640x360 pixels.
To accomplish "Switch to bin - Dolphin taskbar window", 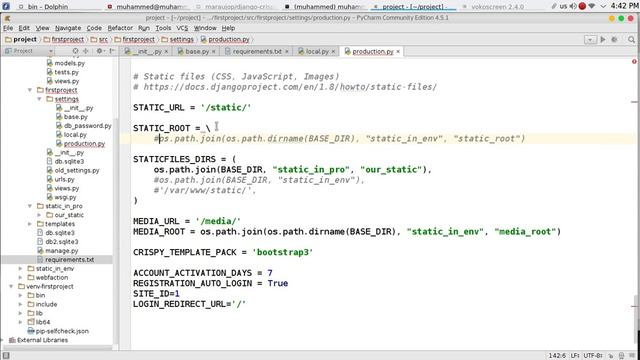I will (x=48, y=7).
